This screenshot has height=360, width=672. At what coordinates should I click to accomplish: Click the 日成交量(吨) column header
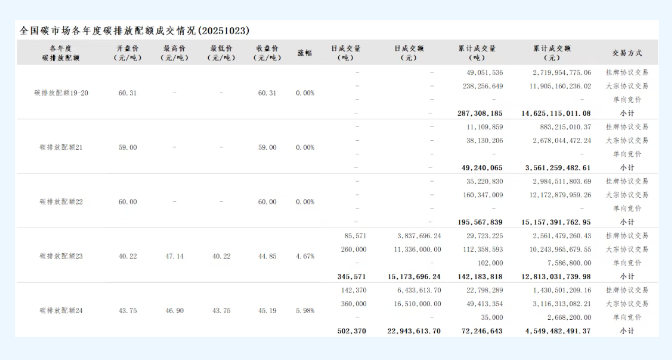point(346,53)
